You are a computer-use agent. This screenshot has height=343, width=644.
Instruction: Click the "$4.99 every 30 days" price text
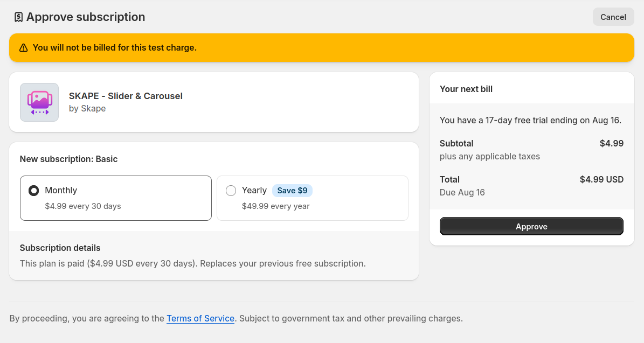[83, 206]
